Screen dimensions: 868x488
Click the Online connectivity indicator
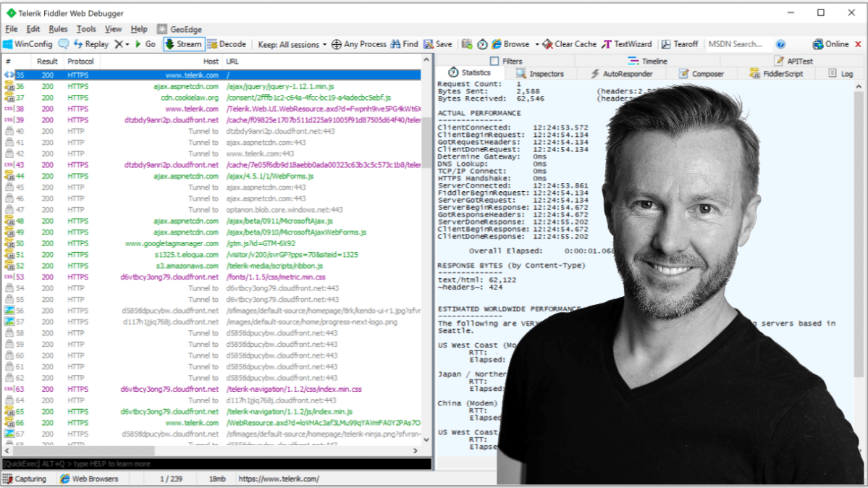831,43
